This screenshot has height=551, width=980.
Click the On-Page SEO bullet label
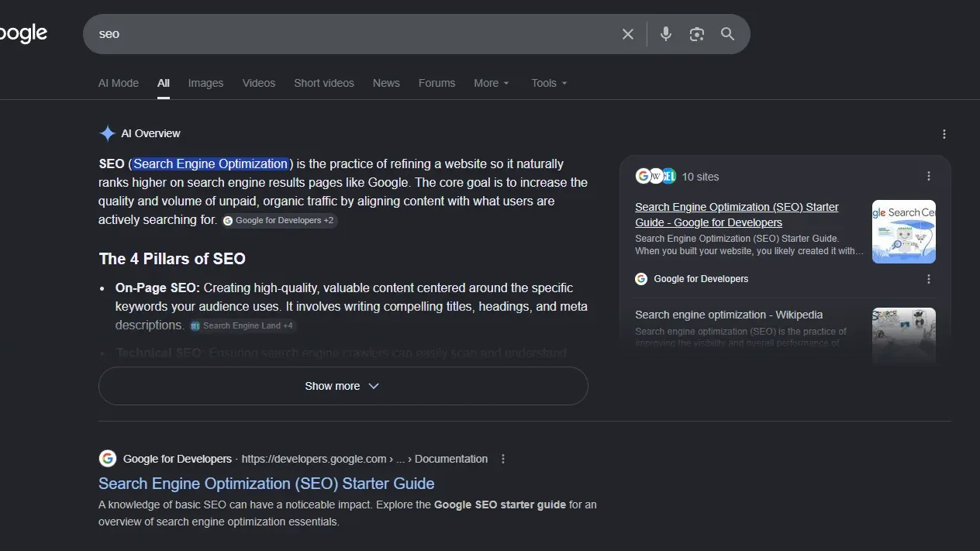[x=157, y=288]
